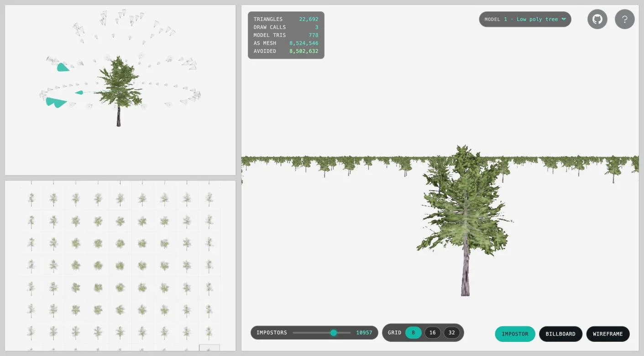Click the large foreground tree in viewport

click(464, 221)
